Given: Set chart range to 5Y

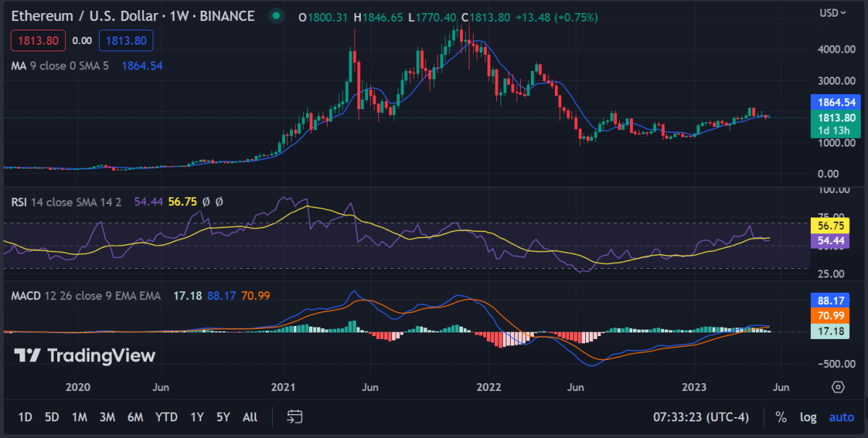Looking at the screenshot, I should tap(223, 417).
